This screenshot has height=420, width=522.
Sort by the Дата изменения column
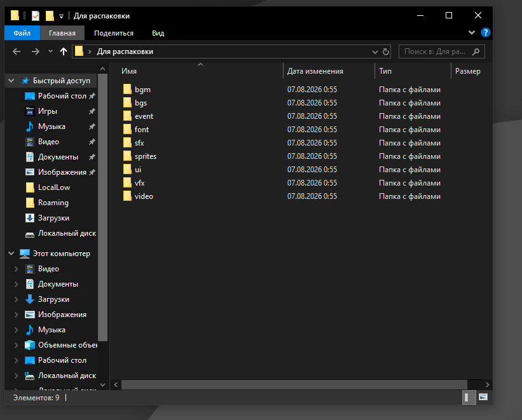(x=329, y=71)
